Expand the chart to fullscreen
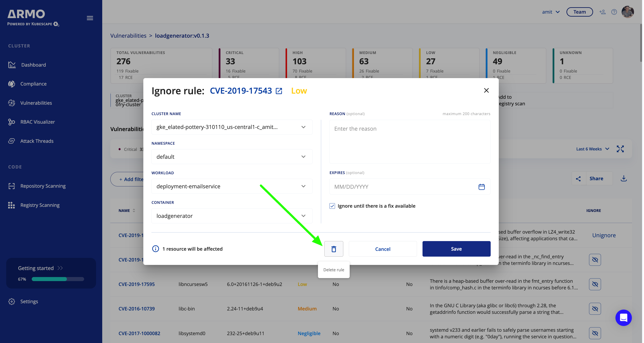The image size is (644, 343). pos(620,149)
